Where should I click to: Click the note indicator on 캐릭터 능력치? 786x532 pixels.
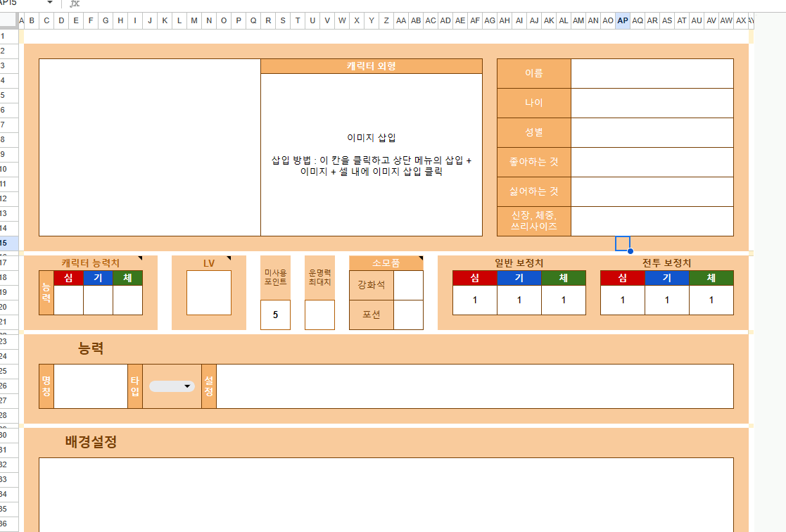coord(140,258)
